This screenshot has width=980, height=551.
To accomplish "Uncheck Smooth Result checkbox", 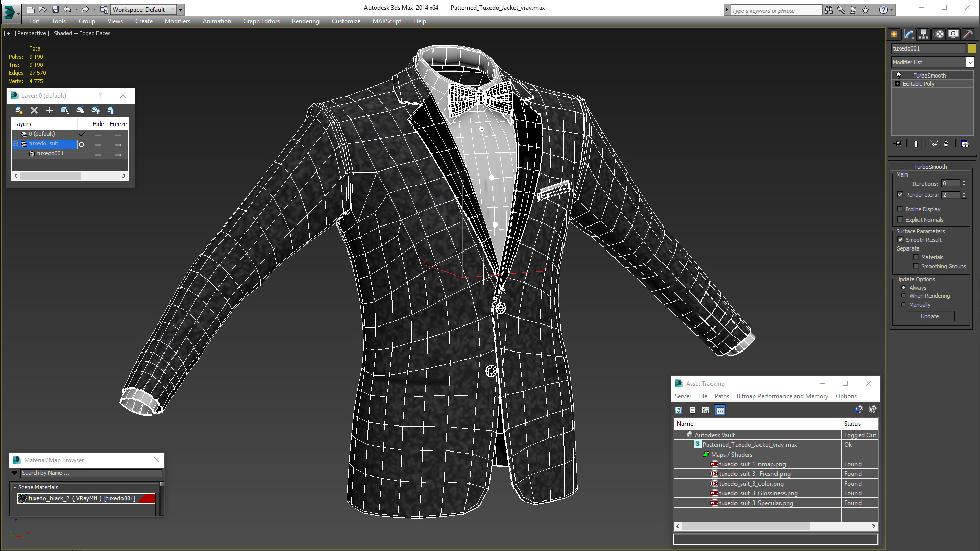I will pyautogui.click(x=900, y=240).
